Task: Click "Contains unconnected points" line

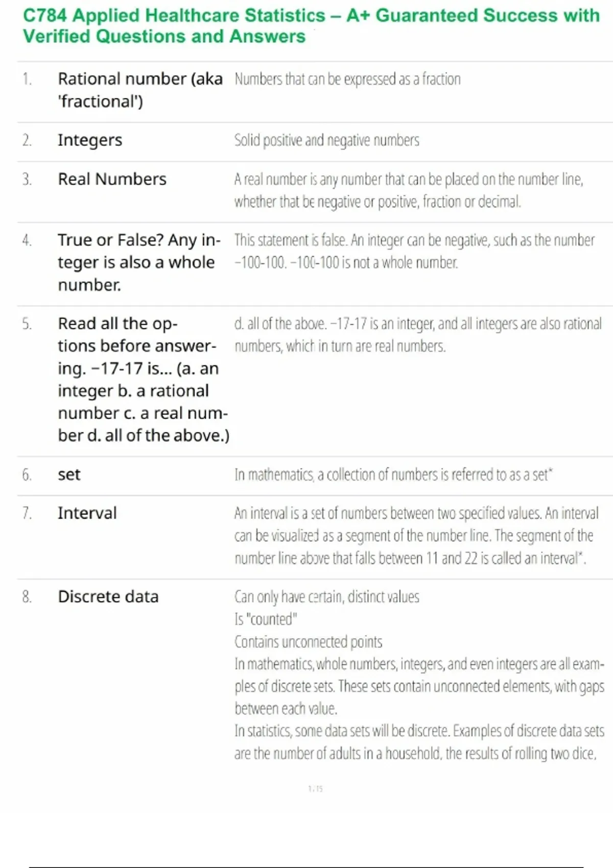Action: coord(308,641)
